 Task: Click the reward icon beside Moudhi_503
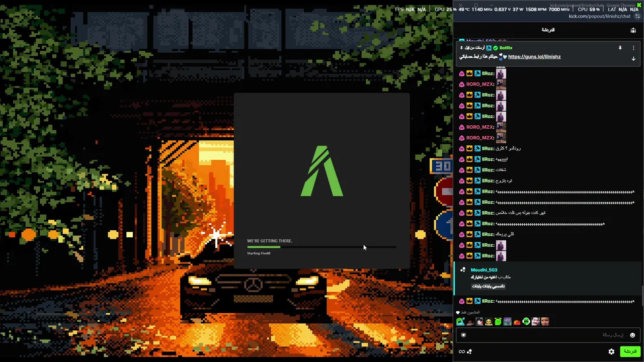coord(463,270)
